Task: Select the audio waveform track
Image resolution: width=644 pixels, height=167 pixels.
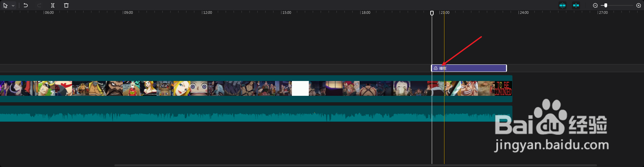Action: pos(256,114)
